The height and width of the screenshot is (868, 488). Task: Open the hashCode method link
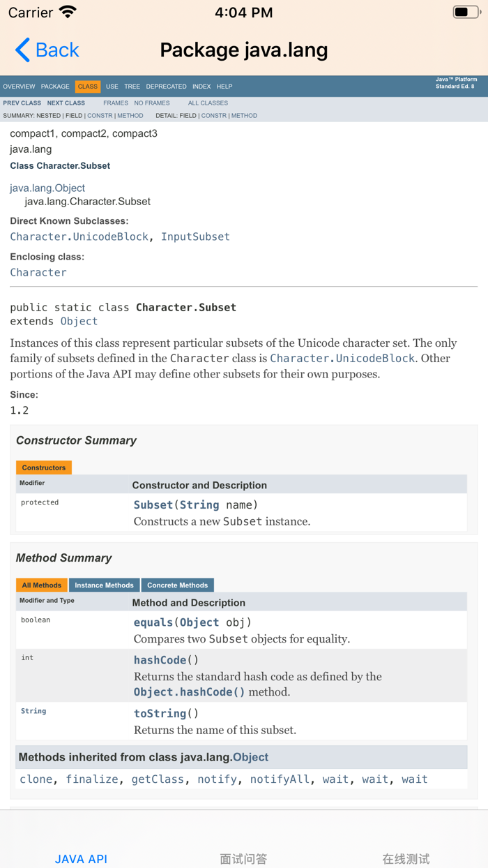(160, 660)
